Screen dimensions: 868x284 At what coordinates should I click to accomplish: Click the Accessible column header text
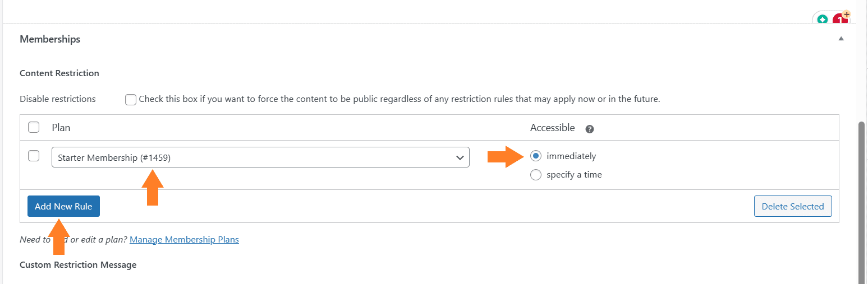coord(553,128)
